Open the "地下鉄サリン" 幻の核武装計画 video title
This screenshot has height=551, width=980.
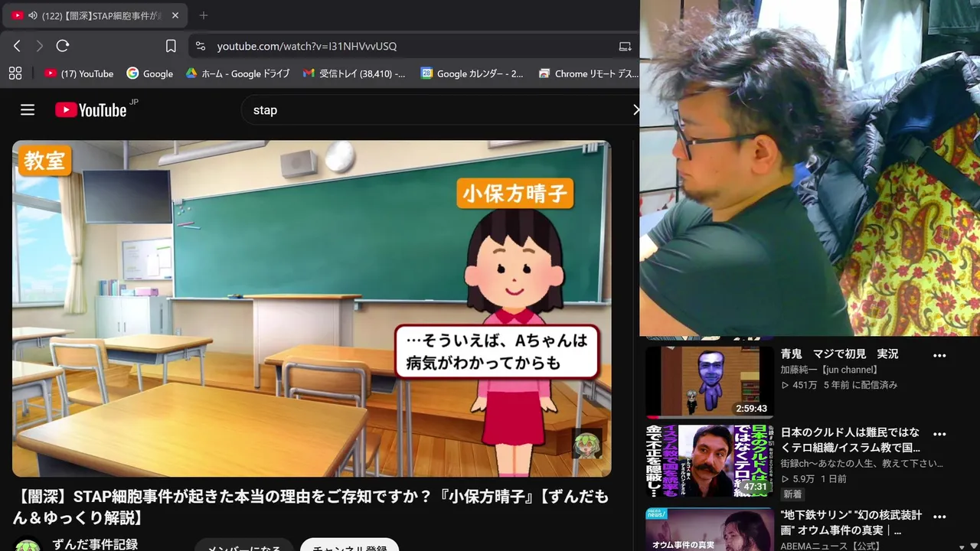[x=851, y=523]
